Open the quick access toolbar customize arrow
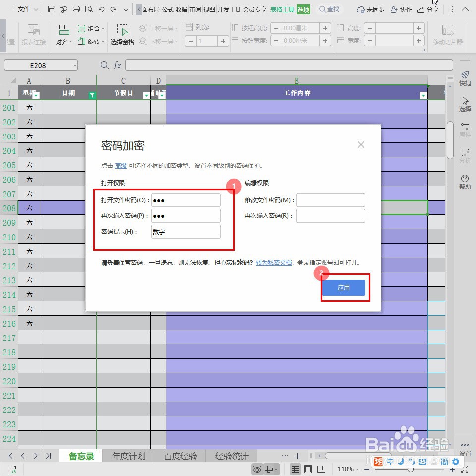Image resolution: width=476 pixels, height=476 pixels. tap(126, 10)
